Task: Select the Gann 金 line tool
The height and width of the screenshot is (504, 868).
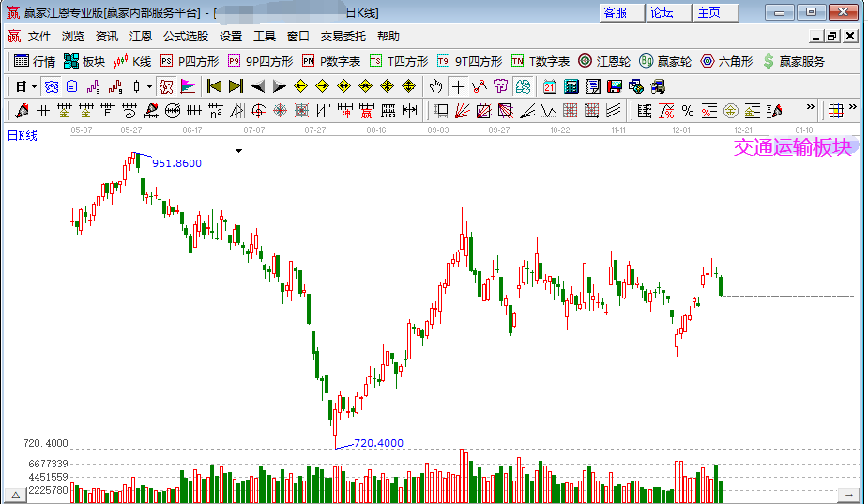Action: click(x=64, y=111)
